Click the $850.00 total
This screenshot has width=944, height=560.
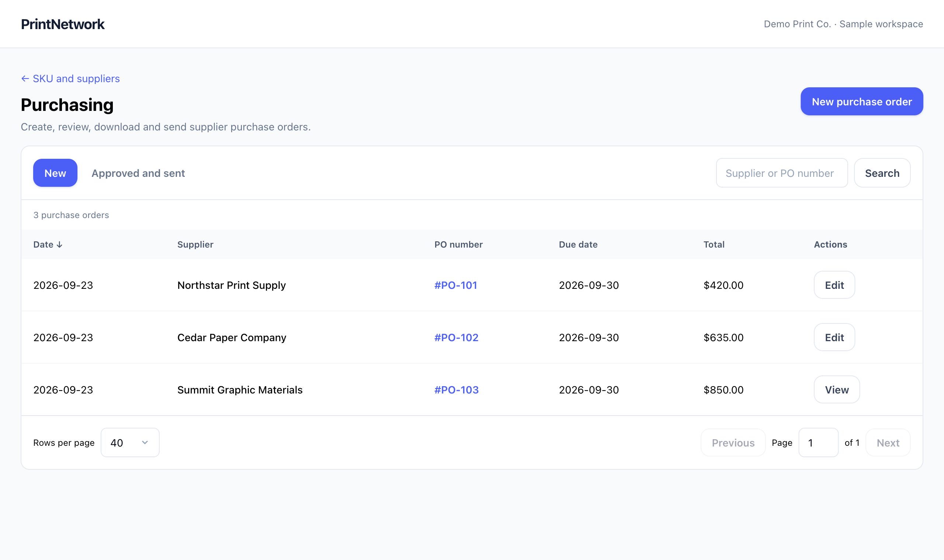(x=723, y=390)
